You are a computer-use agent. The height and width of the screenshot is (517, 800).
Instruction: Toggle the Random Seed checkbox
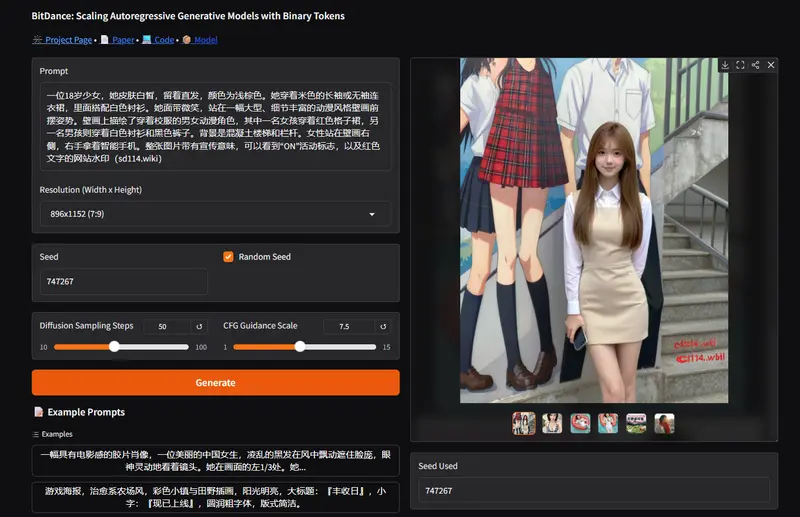click(228, 257)
